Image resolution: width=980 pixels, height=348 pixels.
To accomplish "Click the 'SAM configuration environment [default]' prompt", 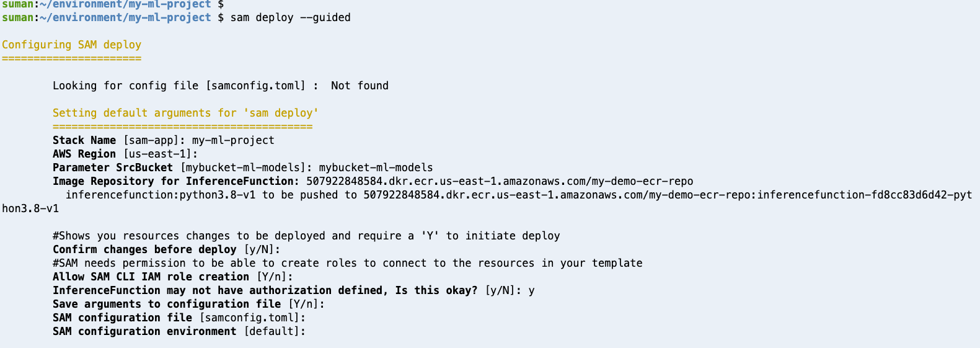I will (x=180, y=331).
